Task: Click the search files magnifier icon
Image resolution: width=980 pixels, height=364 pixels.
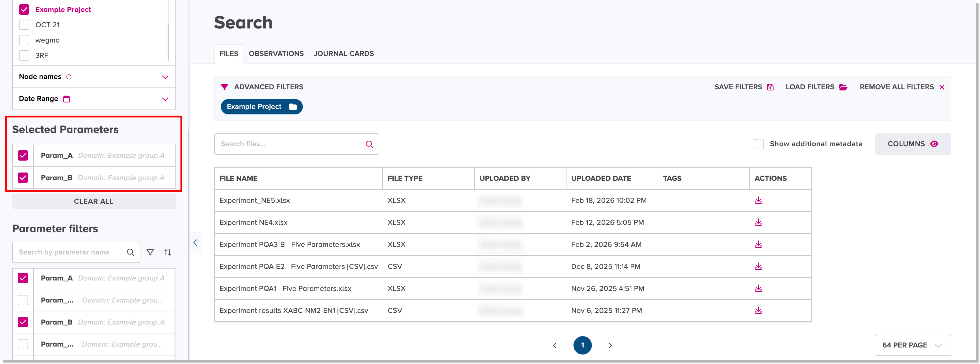Action: (x=369, y=144)
